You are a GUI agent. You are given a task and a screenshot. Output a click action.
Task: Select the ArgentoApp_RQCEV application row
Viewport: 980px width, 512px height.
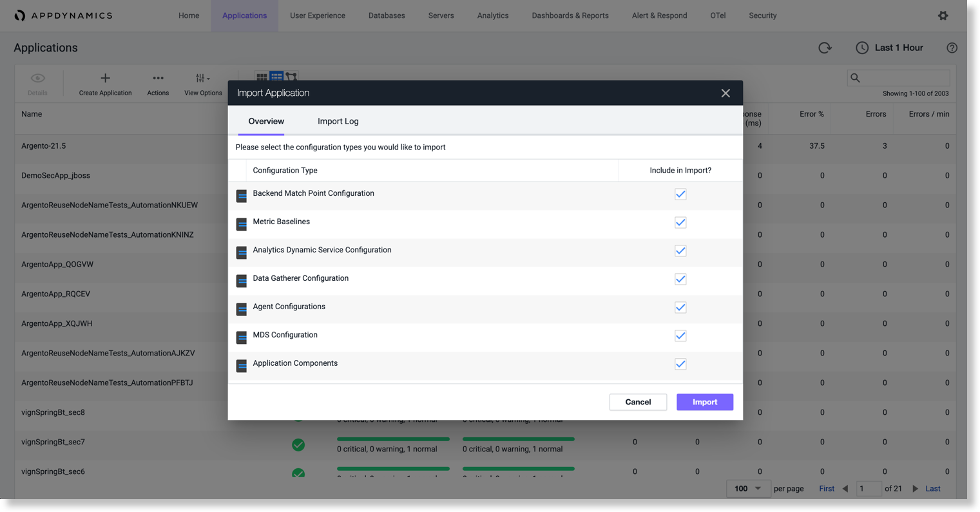(x=55, y=294)
